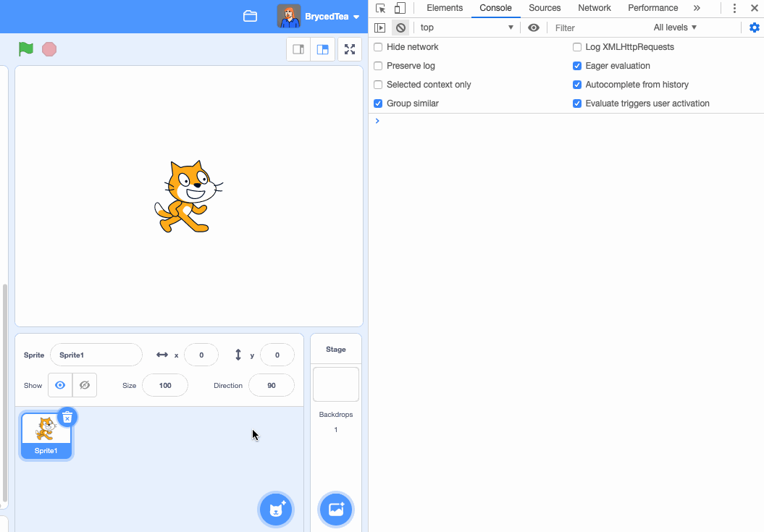Clear the console
Viewport: 764px width, 532px height.
(400, 28)
